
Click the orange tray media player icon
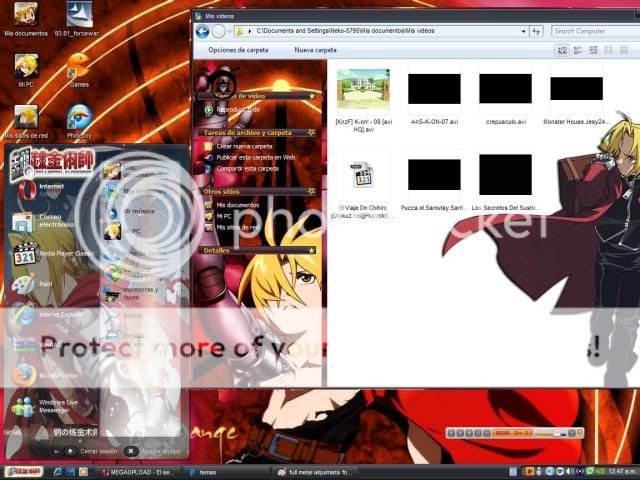click(x=529, y=472)
